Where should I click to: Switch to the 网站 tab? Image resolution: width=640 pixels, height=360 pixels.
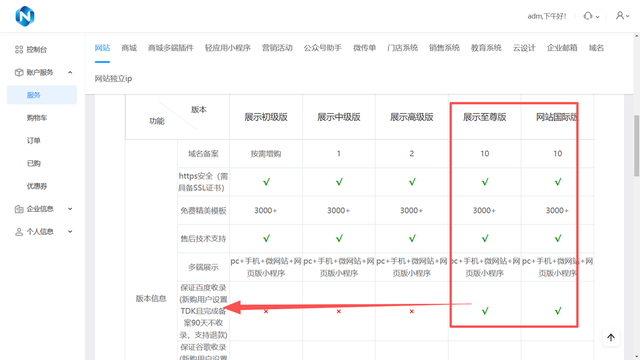click(102, 48)
